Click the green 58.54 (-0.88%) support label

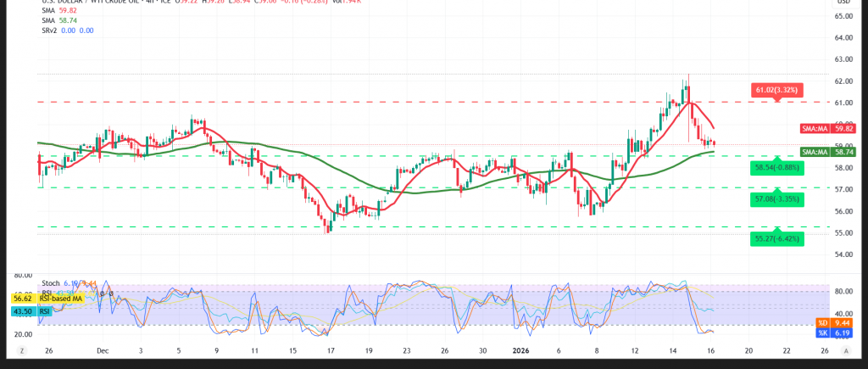tap(777, 170)
